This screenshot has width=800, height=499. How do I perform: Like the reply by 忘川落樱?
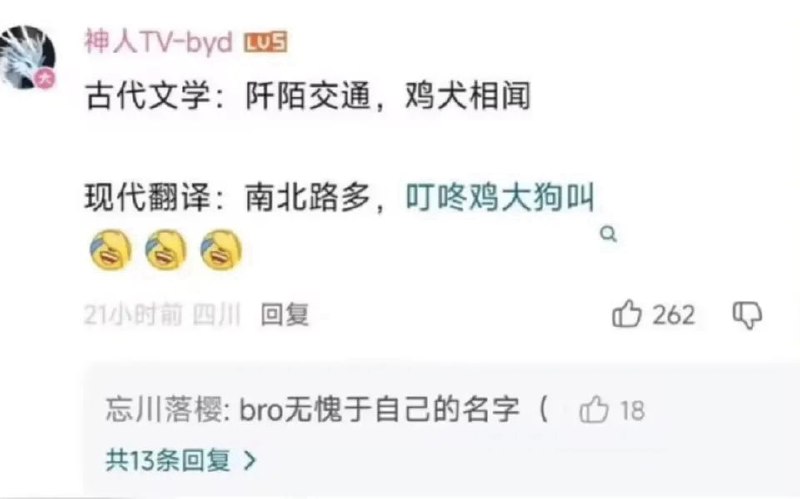[x=594, y=410]
